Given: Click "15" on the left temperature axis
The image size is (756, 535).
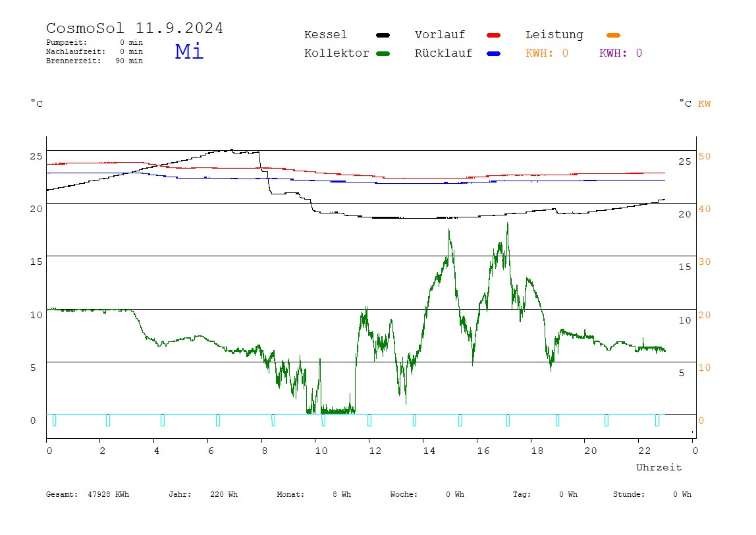Looking at the screenshot, I should coord(36,262).
